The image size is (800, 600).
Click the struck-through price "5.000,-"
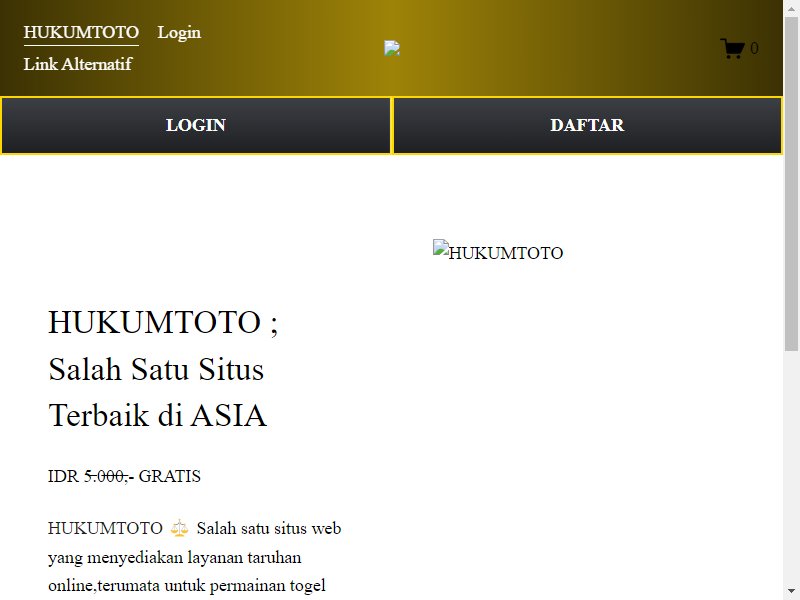pos(109,477)
